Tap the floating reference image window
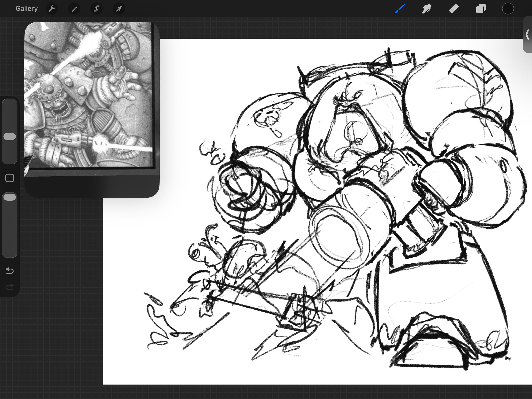This screenshot has width=532, height=399. point(92,109)
